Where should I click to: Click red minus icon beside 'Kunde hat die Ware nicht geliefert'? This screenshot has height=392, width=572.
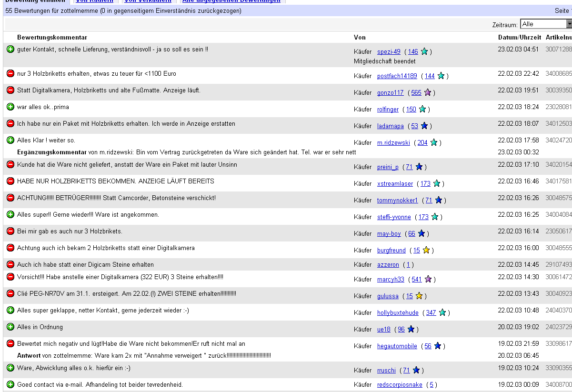pos(10,164)
